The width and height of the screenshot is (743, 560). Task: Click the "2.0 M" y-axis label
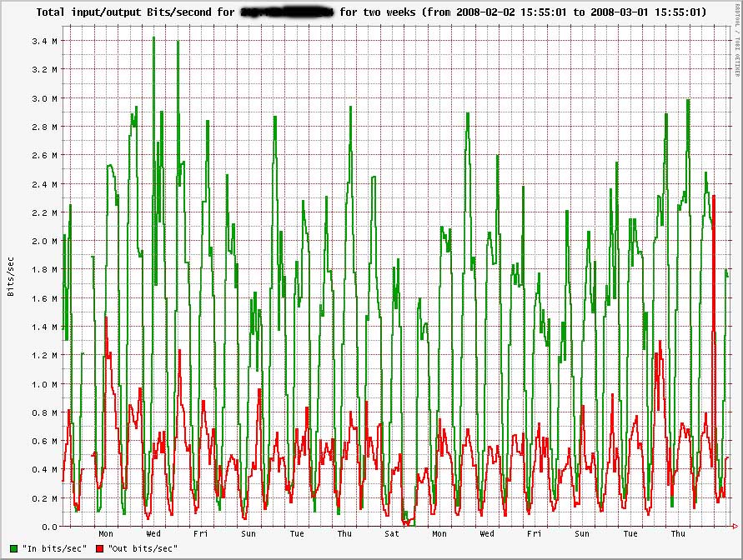pyautogui.click(x=44, y=241)
